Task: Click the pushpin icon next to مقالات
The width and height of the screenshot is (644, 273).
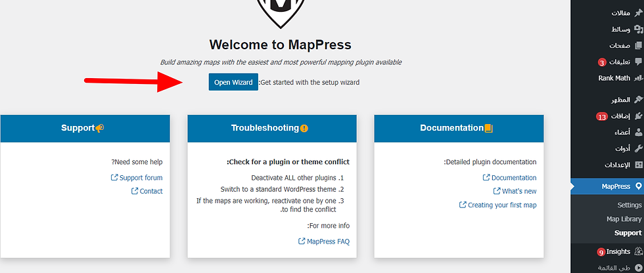Action: point(638,12)
